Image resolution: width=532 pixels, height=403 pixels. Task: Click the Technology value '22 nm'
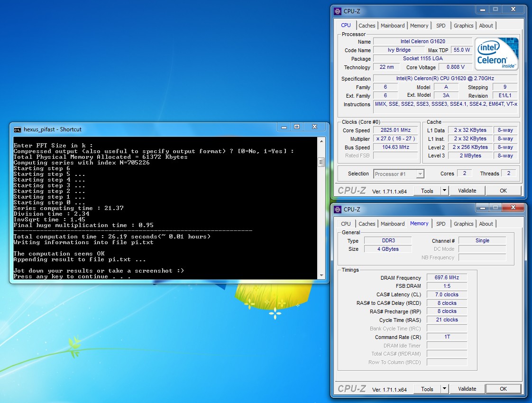point(386,67)
